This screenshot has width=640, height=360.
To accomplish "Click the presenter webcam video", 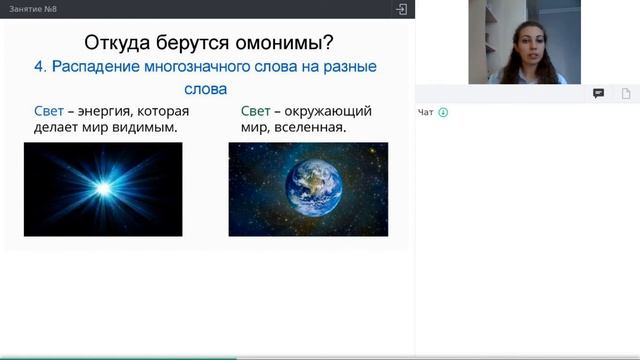I will [524, 42].
